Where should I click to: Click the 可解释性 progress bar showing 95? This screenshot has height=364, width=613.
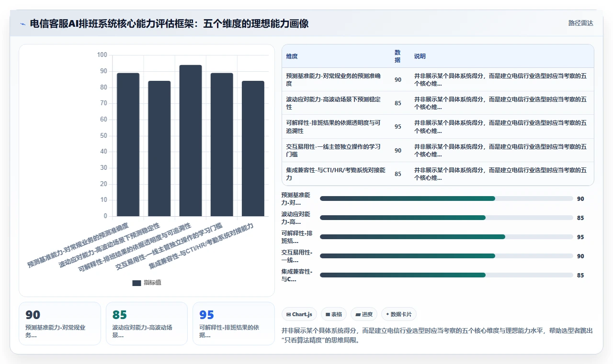tap(446, 237)
